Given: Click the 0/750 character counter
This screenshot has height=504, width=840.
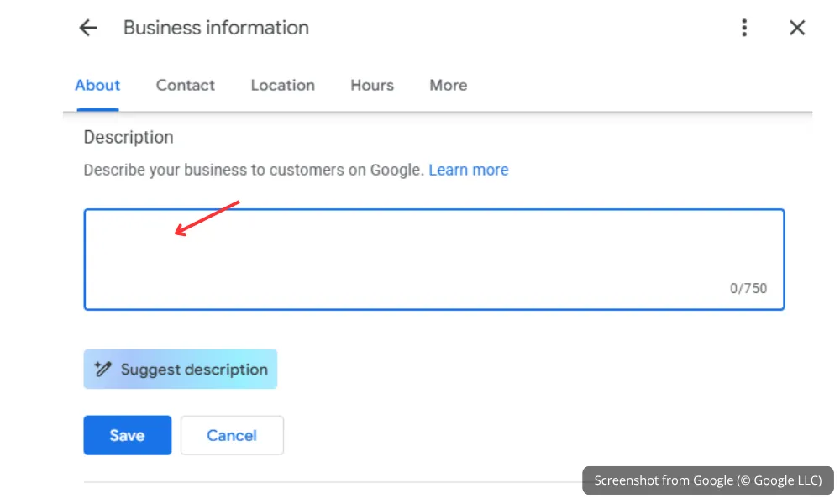Looking at the screenshot, I should 748,288.
